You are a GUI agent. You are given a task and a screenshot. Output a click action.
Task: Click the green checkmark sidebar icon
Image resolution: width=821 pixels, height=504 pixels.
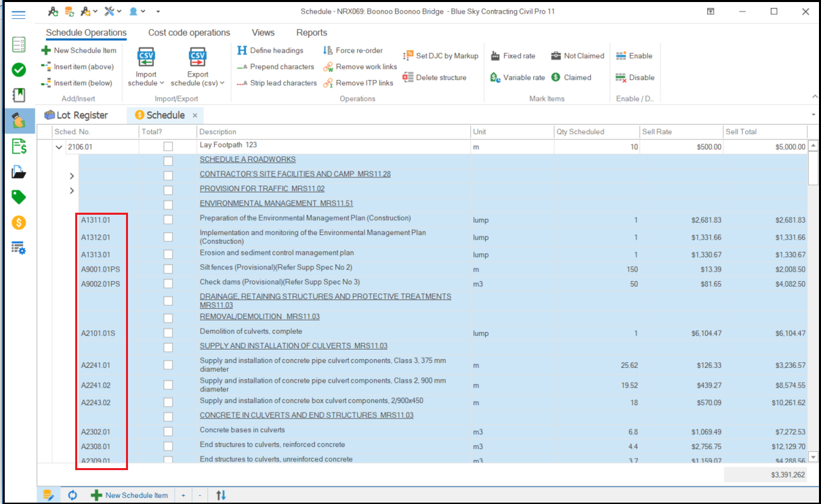tap(19, 69)
